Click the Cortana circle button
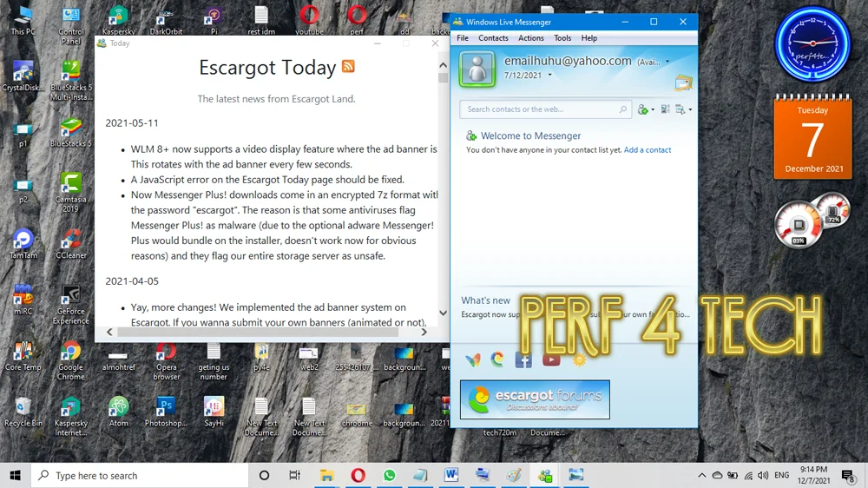Screen dimensions: 868x488 [x=264, y=475]
